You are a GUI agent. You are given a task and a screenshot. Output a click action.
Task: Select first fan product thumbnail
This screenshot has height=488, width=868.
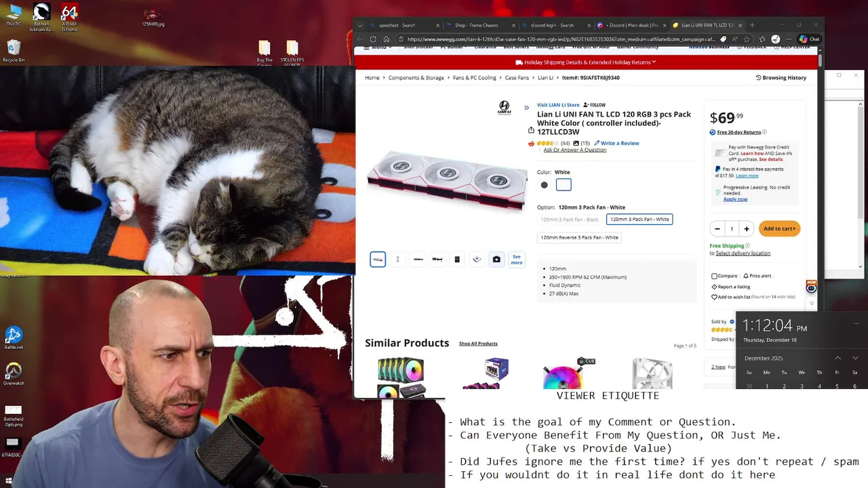click(x=378, y=259)
